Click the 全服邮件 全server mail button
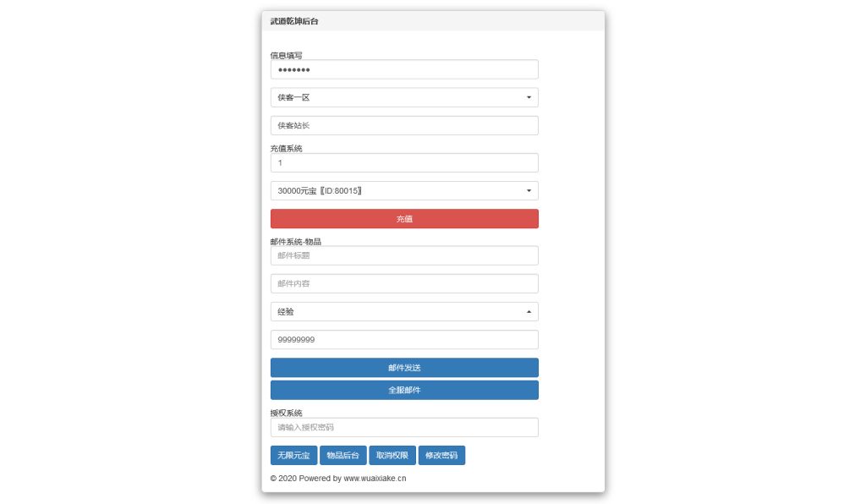Screen dimensions: 866x504 [403, 390]
